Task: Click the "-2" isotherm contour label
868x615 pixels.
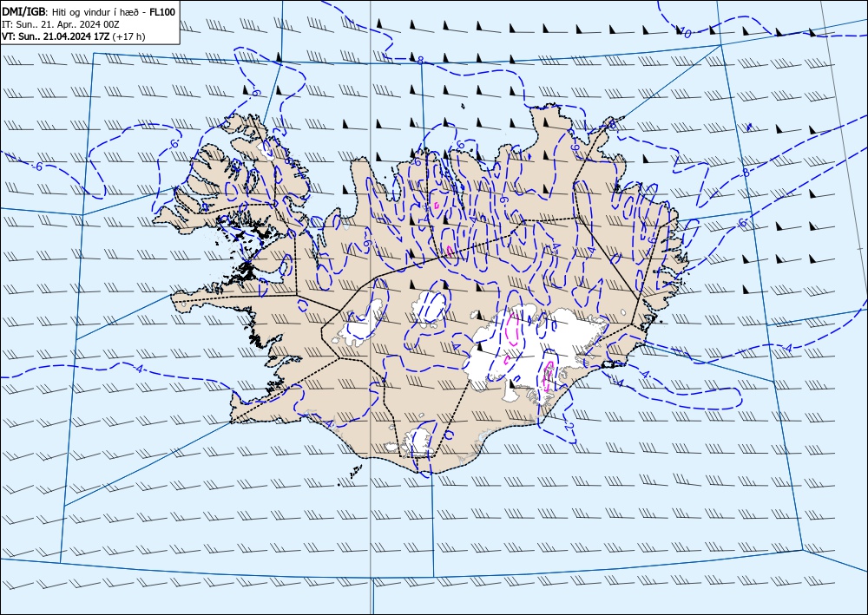Action: tap(568, 425)
